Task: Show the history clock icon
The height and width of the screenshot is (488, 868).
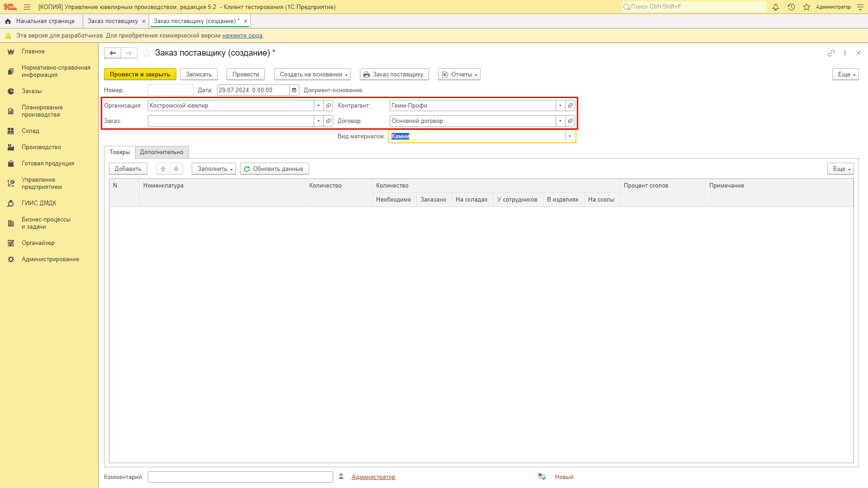Action: coord(791,7)
